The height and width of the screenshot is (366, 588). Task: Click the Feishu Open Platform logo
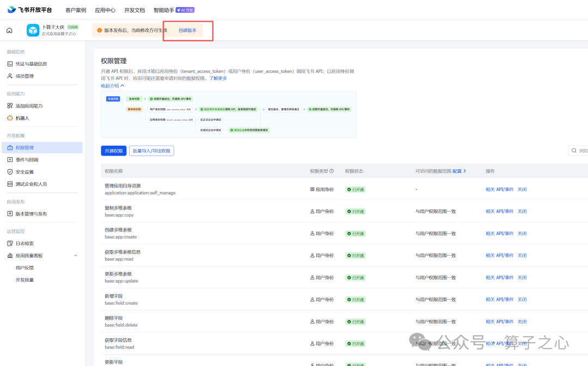pos(29,10)
